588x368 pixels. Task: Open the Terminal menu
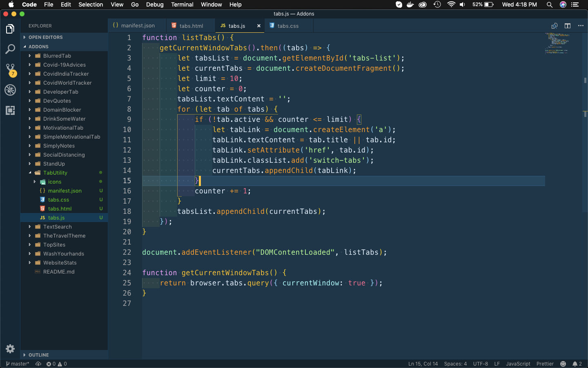(x=182, y=4)
